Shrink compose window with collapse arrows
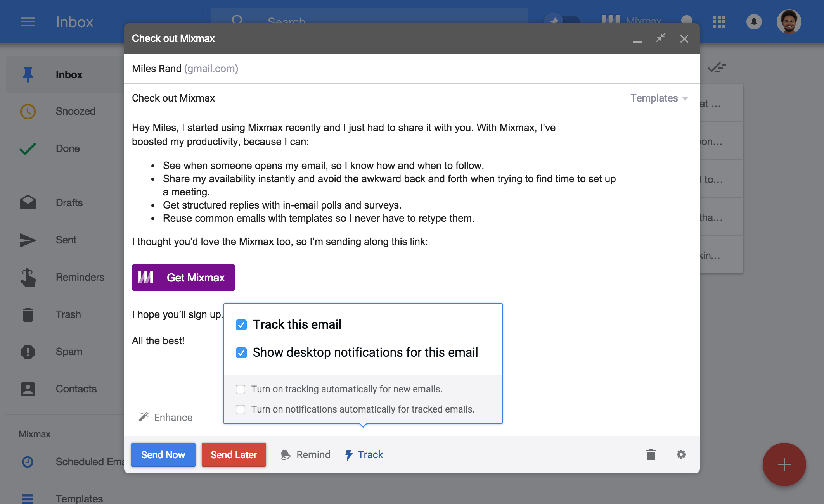824x504 pixels. coord(661,38)
